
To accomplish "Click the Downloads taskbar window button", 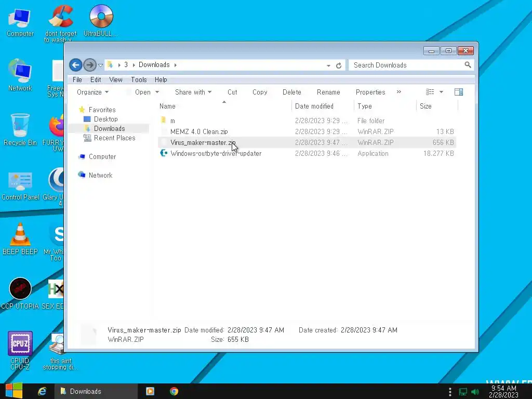I will (x=96, y=391).
